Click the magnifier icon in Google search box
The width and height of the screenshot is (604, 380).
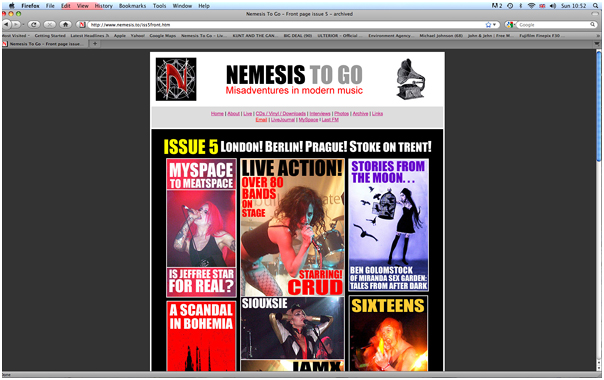click(592, 25)
